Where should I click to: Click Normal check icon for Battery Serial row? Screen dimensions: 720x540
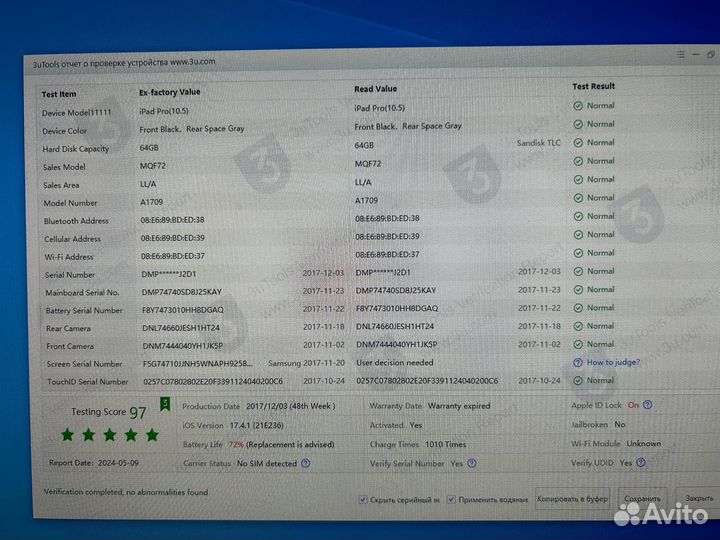coord(578,308)
